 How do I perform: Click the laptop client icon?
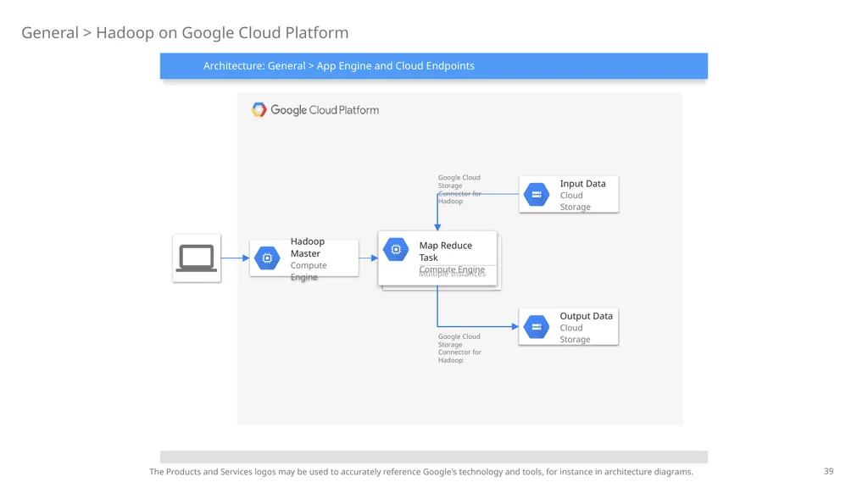point(197,258)
